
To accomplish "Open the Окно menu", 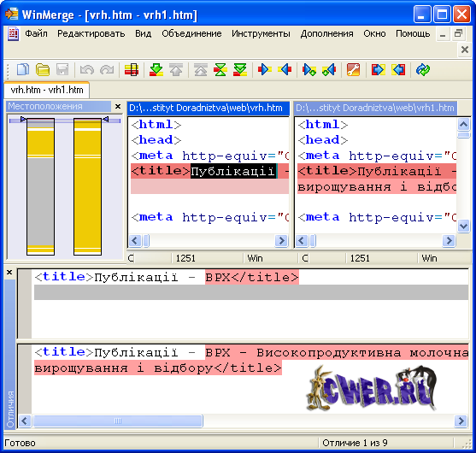I will click(374, 33).
